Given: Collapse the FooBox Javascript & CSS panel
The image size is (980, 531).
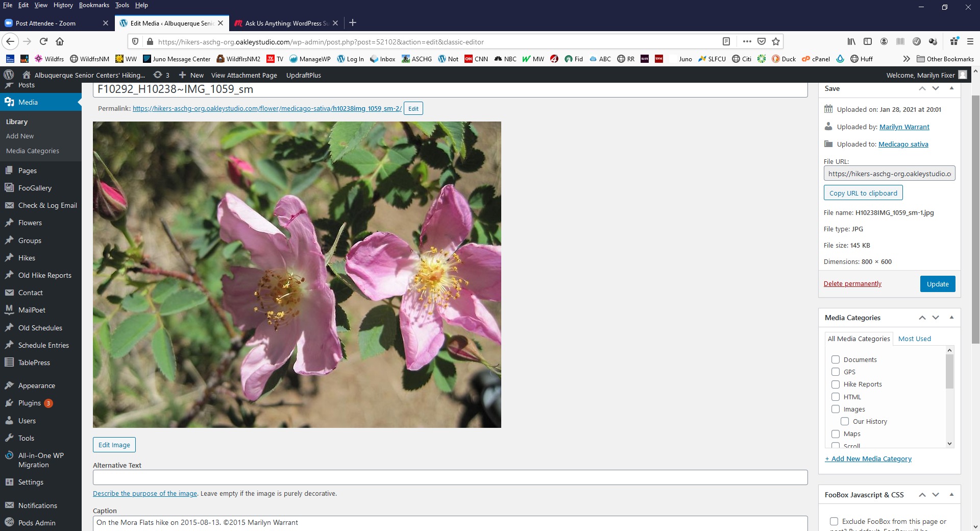Looking at the screenshot, I should (x=951, y=495).
